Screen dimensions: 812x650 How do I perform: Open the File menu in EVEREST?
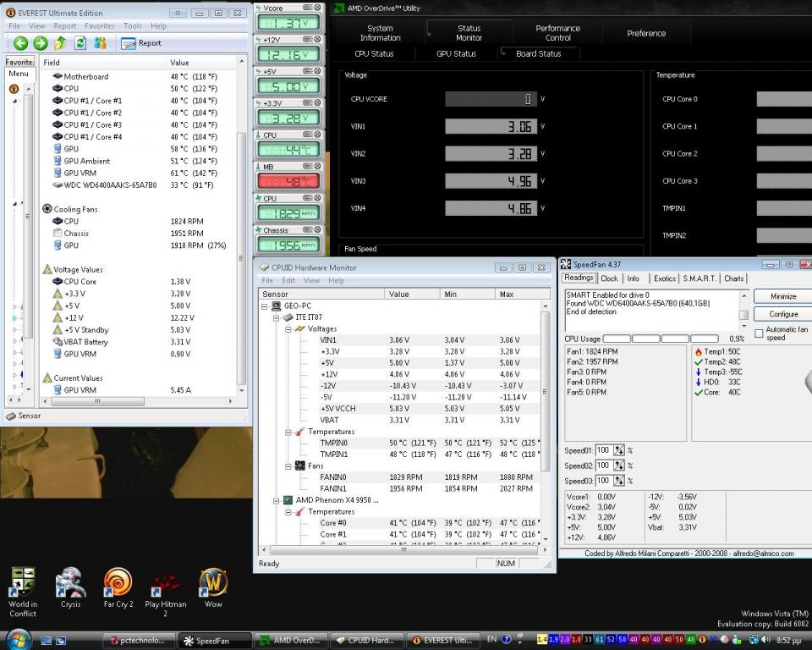click(14, 26)
